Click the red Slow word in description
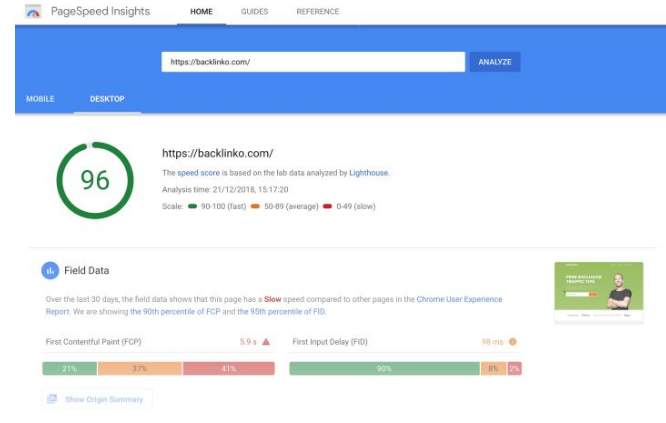 [273, 299]
